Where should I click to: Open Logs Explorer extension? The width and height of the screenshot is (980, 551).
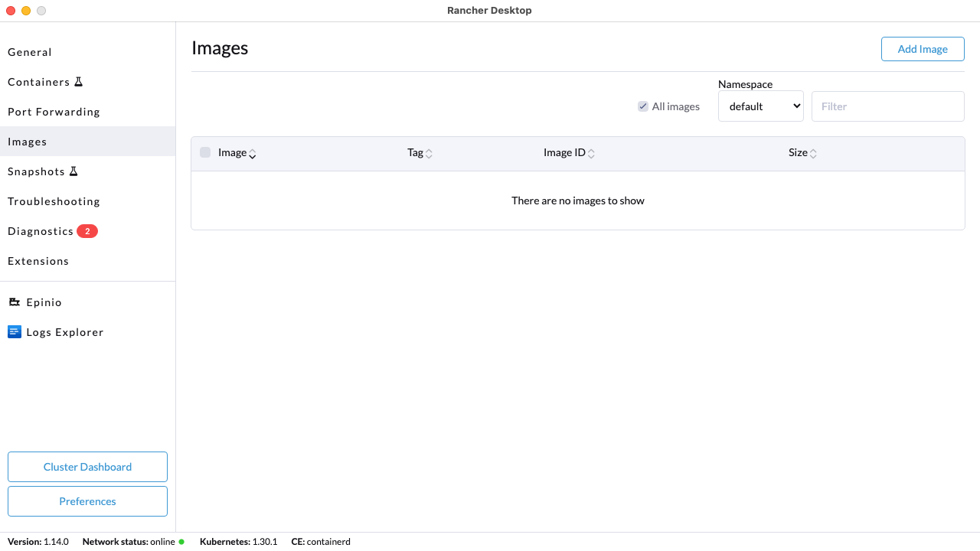tap(87, 332)
